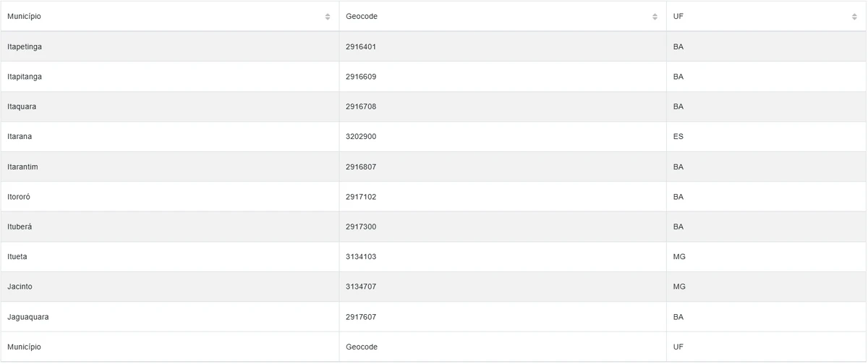The height and width of the screenshot is (364, 868).
Task: Click geocode 3202900 cell
Action: click(x=361, y=137)
